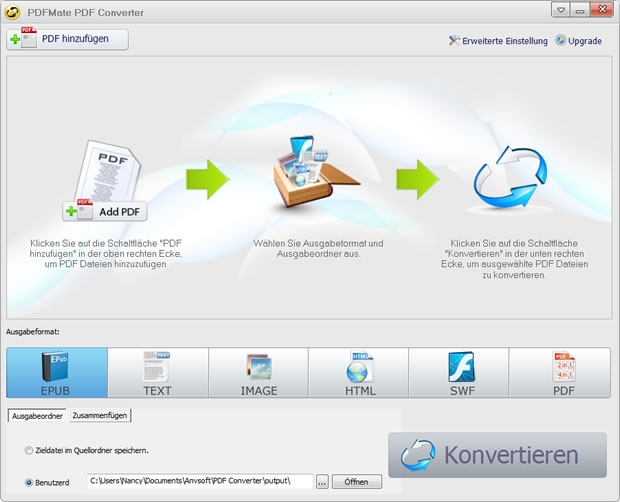Open the Zusammenfügen tab

[x=100, y=415]
